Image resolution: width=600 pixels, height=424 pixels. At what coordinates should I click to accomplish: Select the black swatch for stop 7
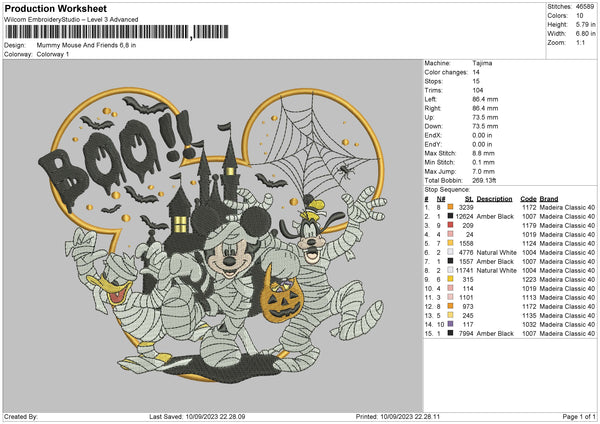(450, 261)
